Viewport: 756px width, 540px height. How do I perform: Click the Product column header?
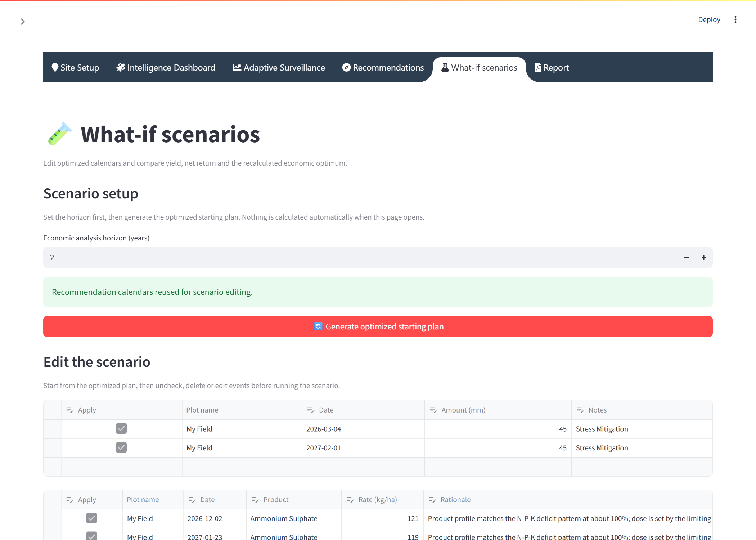click(294, 500)
